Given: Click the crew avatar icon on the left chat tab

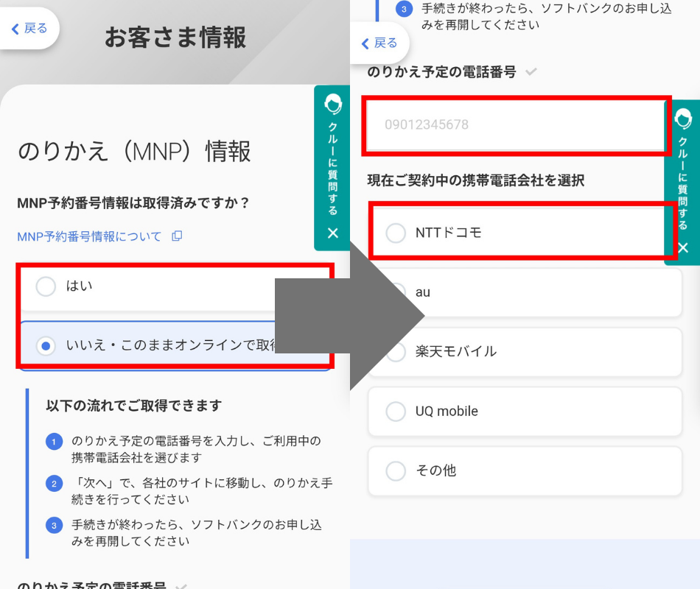Looking at the screenshot, I should coord(332,105).
